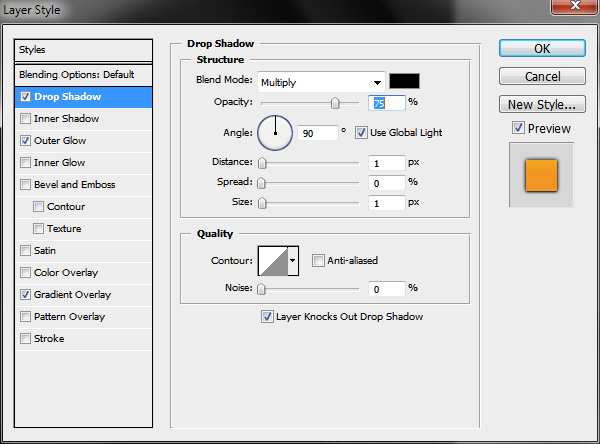
Task: Toggle the Preview checkbox
Action: [x=518, y=128]
